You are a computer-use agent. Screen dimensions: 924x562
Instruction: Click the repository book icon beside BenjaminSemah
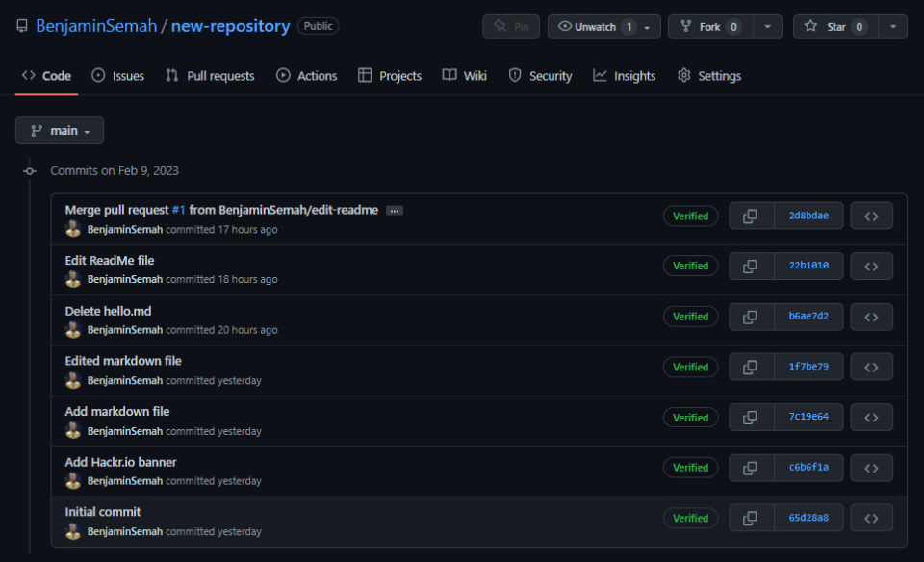(x=21, y=26)
